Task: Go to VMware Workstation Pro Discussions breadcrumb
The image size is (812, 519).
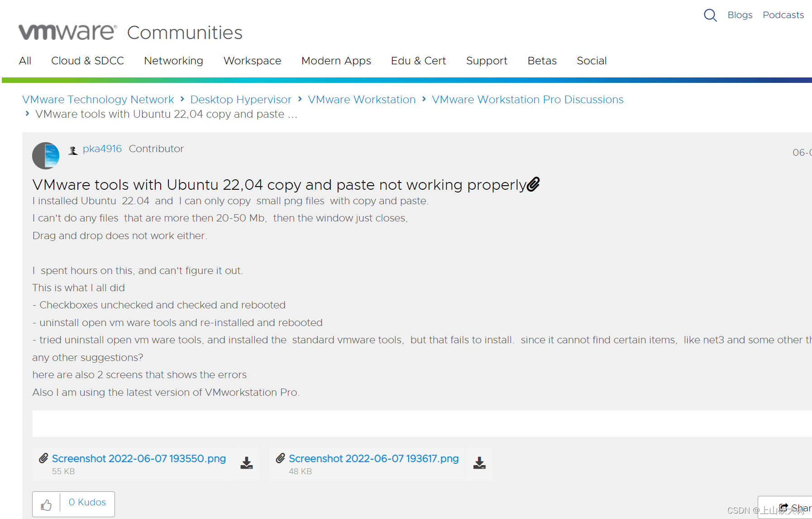Action: click(528, 100)
